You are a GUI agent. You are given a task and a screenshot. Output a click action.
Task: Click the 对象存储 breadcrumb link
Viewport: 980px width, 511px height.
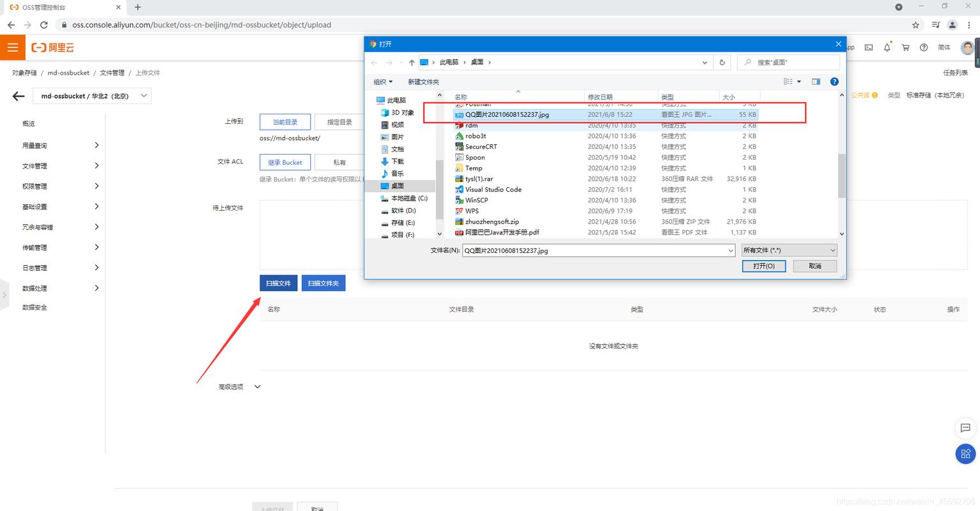pos(24,73)
